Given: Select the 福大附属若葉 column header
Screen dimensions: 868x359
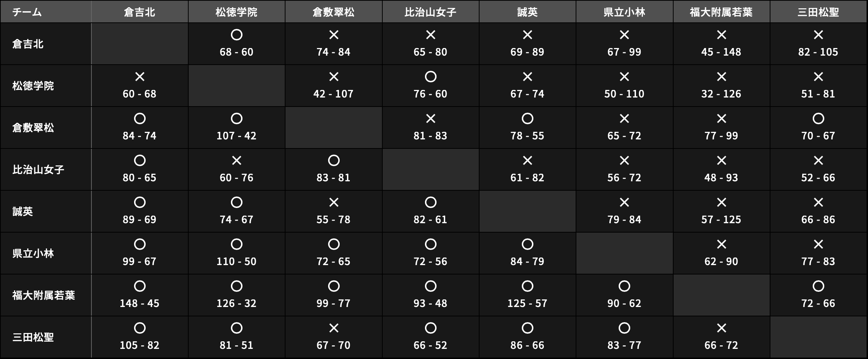Looking at the screenshot, I should pos(721,12).
